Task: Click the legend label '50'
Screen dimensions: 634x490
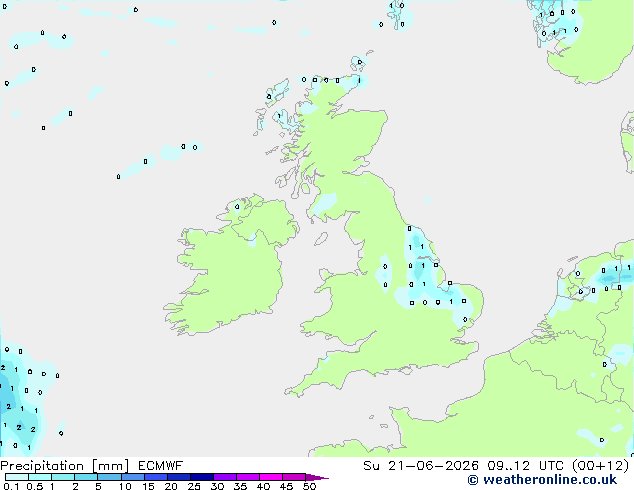Action: point(309,486)
